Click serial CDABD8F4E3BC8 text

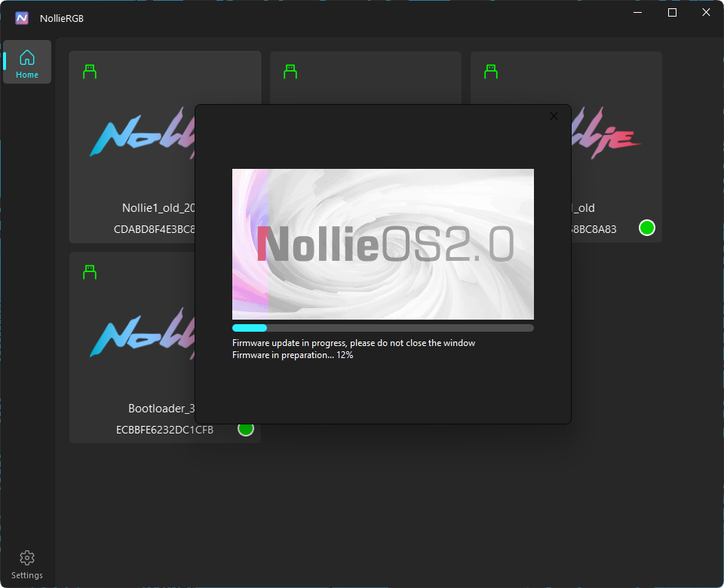coord(154,229)
